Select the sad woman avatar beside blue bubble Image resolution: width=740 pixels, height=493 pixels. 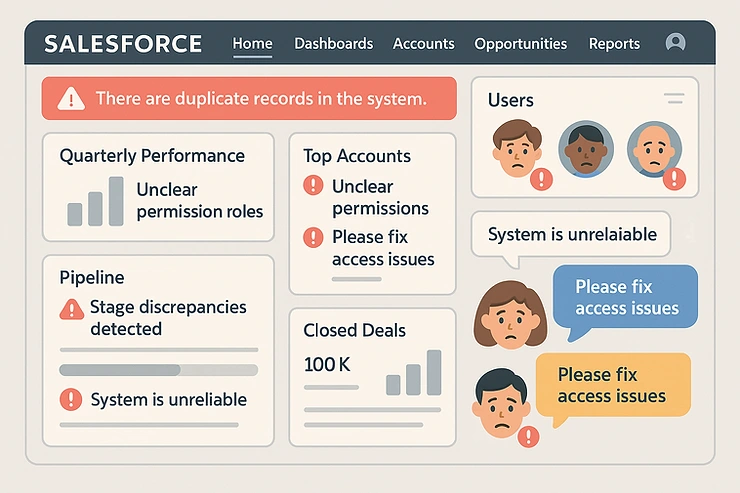coord(510,315)
